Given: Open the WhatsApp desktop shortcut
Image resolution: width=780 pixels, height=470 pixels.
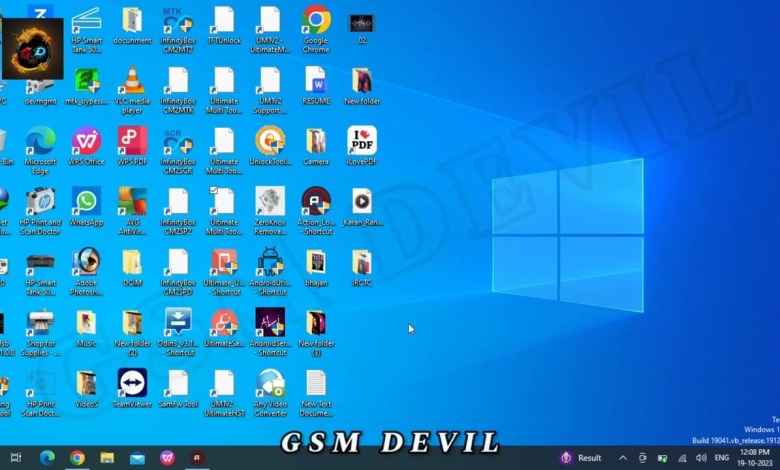Looking at the screenshot, I should coord(86,201).
